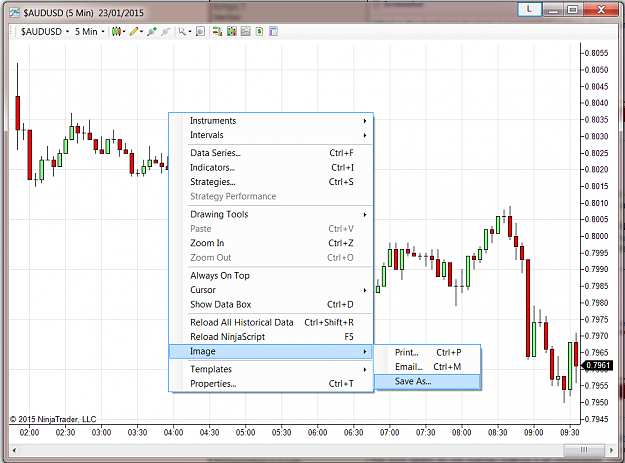This screenshot has width=625, height=463.
Task: Click the Drawing Tools submenu arrow
Action: click(365, 215)
